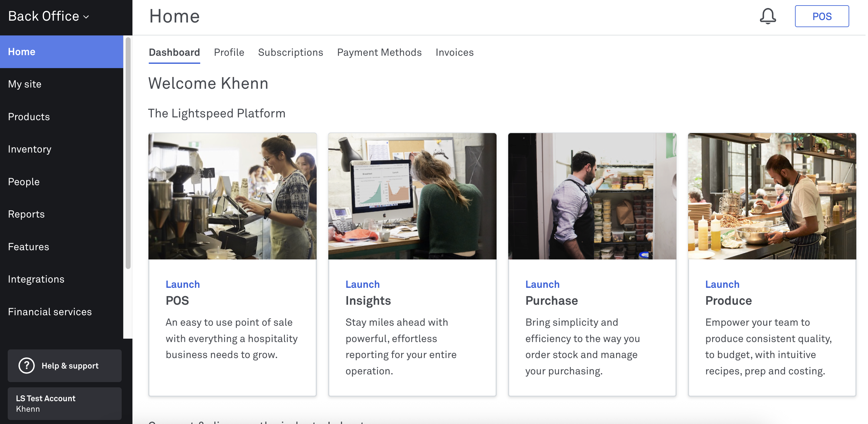The height and width of the screenshot is (424, 868).
Task: Click the POS button in header
Action: (821, 16)
